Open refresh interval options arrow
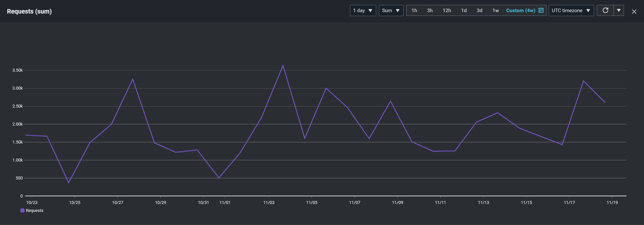 click(619, 11)
